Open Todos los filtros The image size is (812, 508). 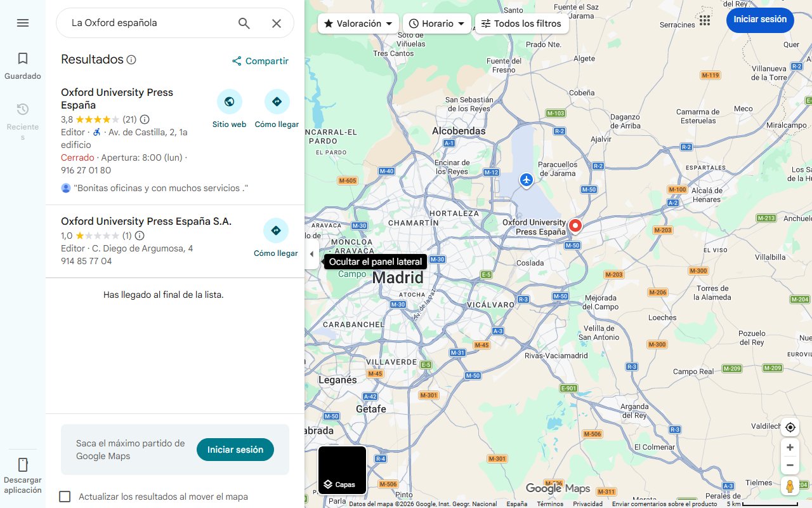(521, 23)
